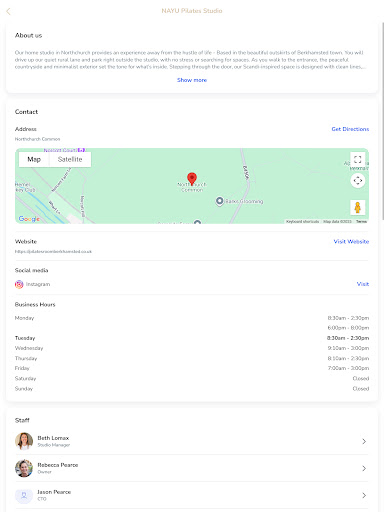384x512 pixels.
Task: Select Saturday in business hours
Action: pyautogui.click(x=25, y=378)
